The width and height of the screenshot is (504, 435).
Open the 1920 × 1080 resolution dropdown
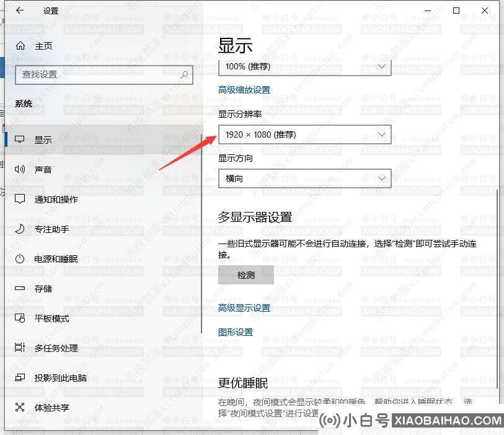tap(305, 134)
